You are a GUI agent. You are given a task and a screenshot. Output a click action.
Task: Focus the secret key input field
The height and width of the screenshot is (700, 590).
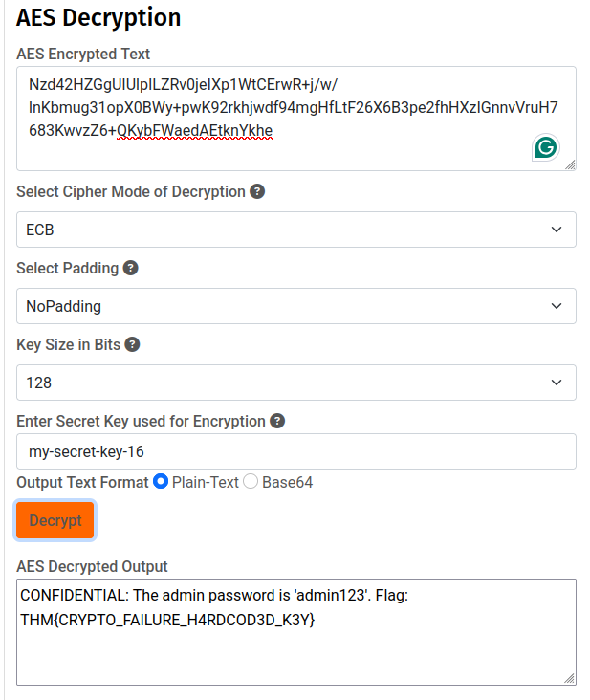click(x=295, y=451)
